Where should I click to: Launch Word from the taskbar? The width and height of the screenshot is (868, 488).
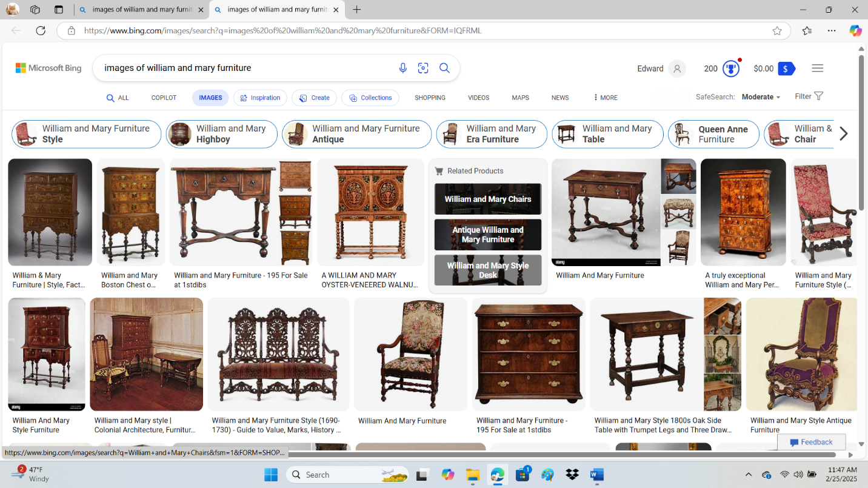(596, 475)
